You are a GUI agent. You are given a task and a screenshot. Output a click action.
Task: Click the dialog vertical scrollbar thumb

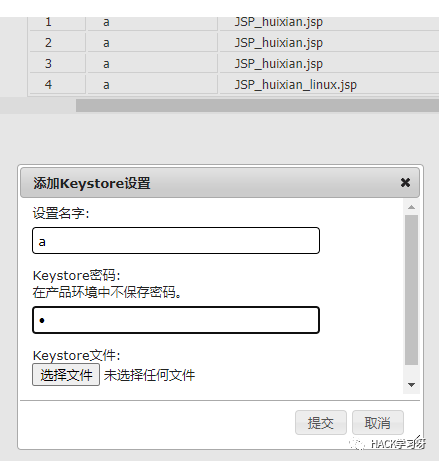[411, 290]
